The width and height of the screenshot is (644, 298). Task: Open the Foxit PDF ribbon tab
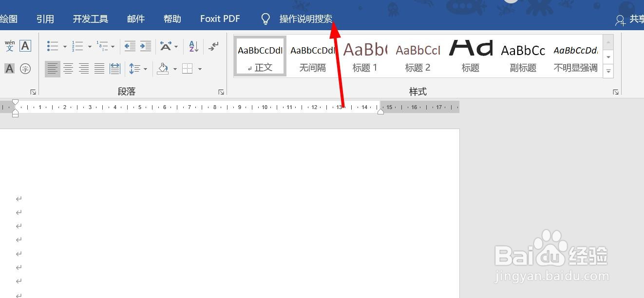tap(220, 19)
